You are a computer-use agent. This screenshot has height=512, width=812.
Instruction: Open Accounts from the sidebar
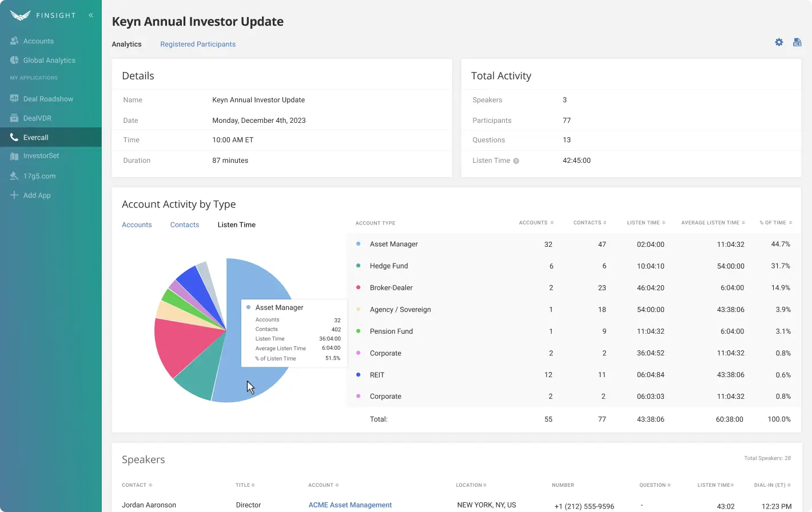point(38,41)
